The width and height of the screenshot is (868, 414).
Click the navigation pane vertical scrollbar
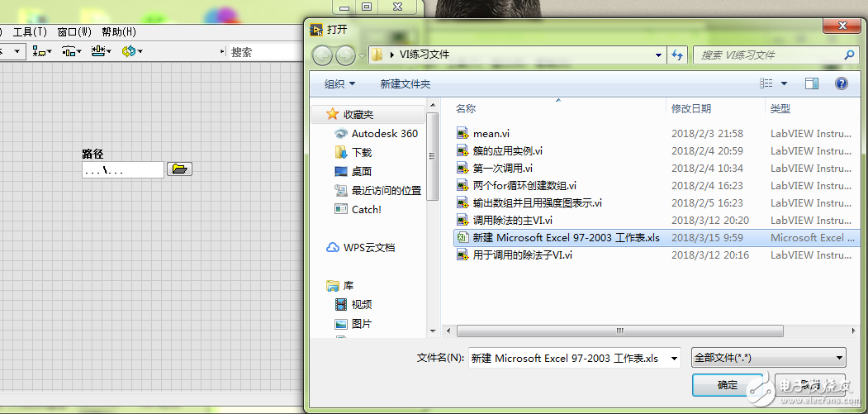[x=432, y=156]
